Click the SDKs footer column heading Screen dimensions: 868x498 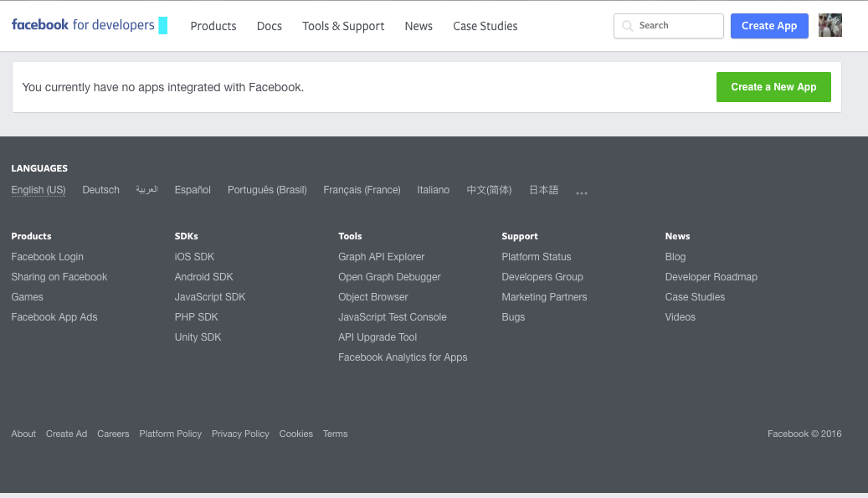(186, 236)
